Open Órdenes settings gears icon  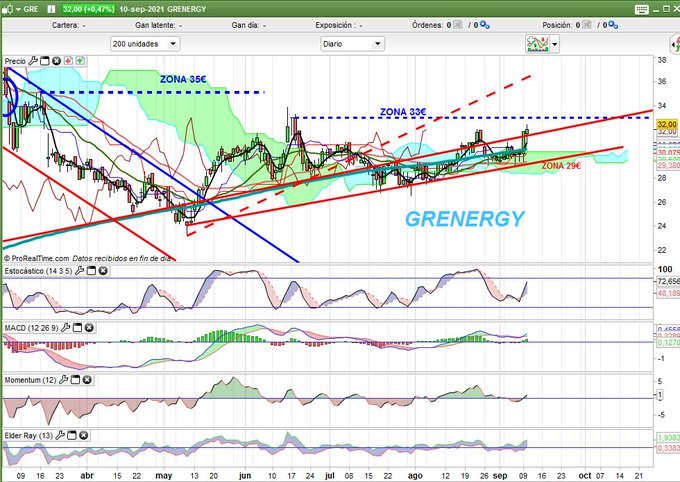pyautogui.click(x=484, y=25)
